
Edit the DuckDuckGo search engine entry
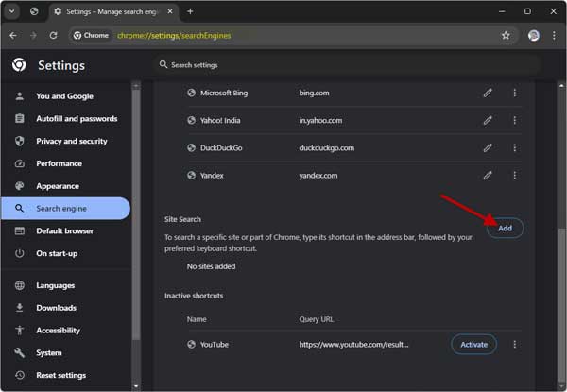point(488,147)
